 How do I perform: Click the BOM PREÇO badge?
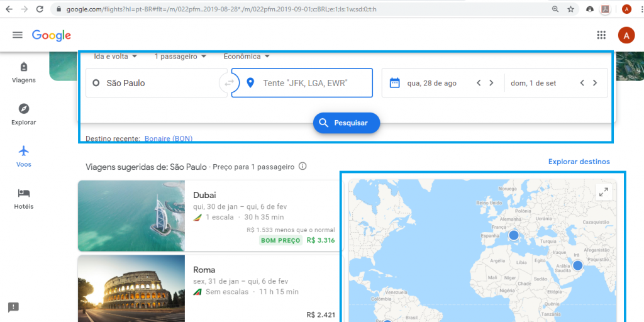pyautogui.click(x=280, y=240)
